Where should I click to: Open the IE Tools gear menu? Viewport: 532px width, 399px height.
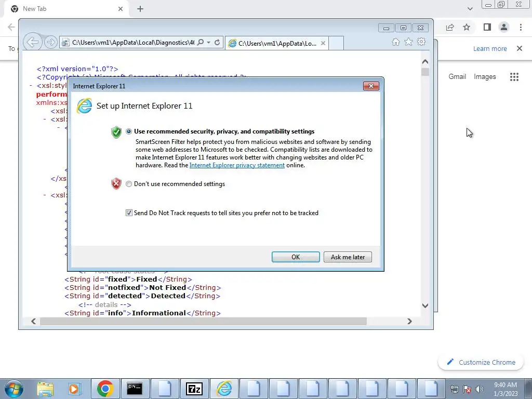[x=421, y=42]
